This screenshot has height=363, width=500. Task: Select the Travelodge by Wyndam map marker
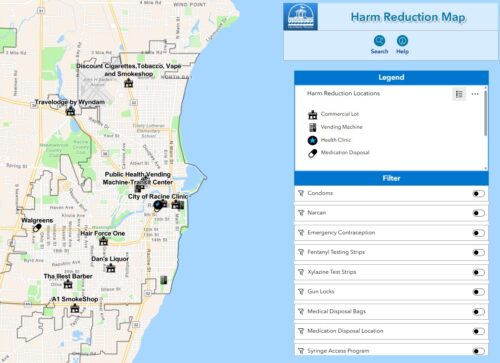(70, 111)
